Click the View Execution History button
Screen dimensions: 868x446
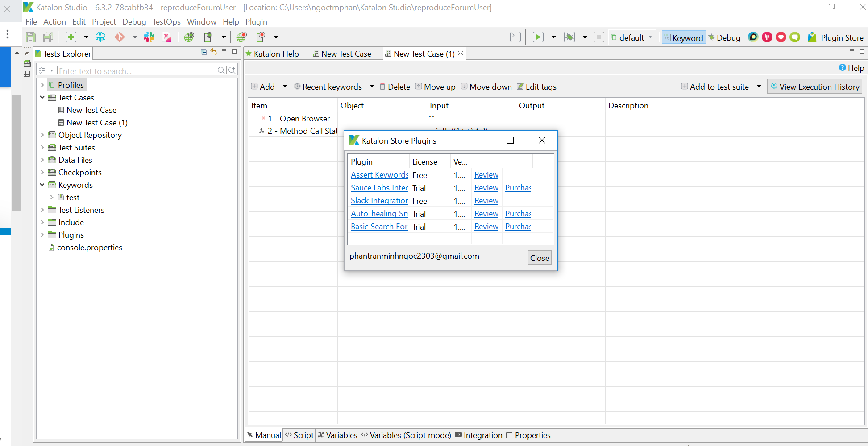tap(815, 87)
